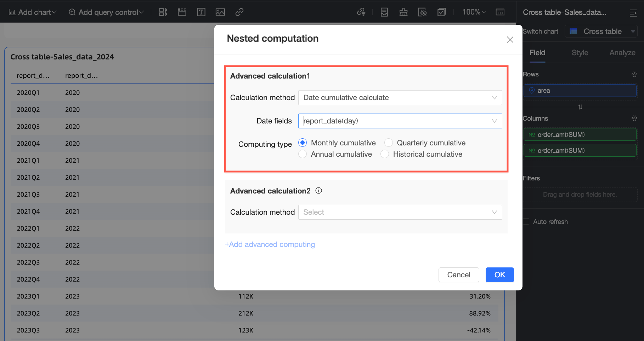Viewport: 644px width, 341px height.
Task: Insert a text box via the T icon
Action: (x=201, y=12)
